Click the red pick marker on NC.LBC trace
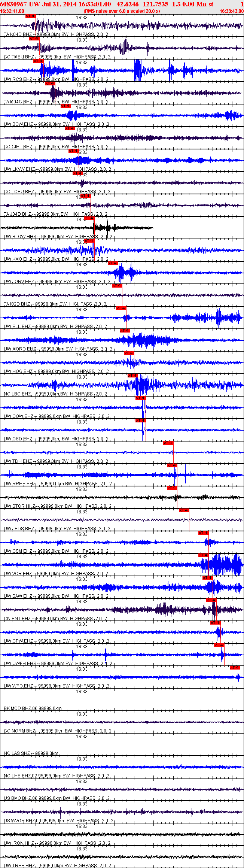244x868 pixels. pyautogui.click(x=133, y=376)
